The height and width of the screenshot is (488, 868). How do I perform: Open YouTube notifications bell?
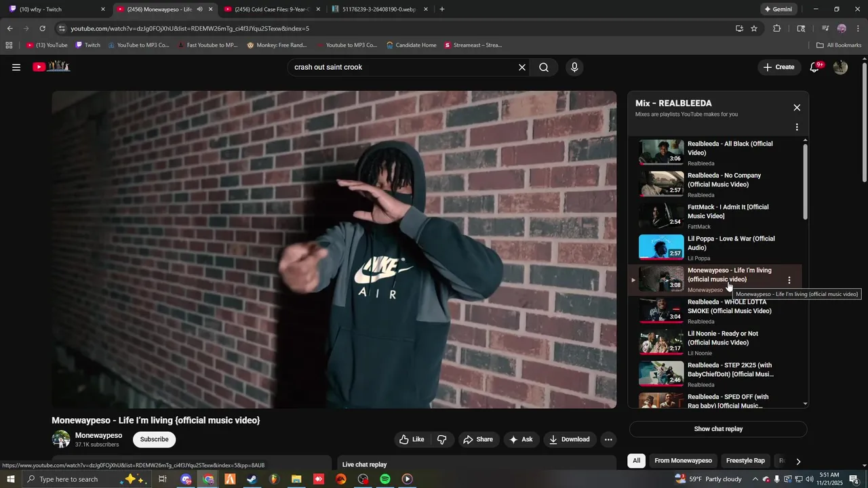[815, 66]
